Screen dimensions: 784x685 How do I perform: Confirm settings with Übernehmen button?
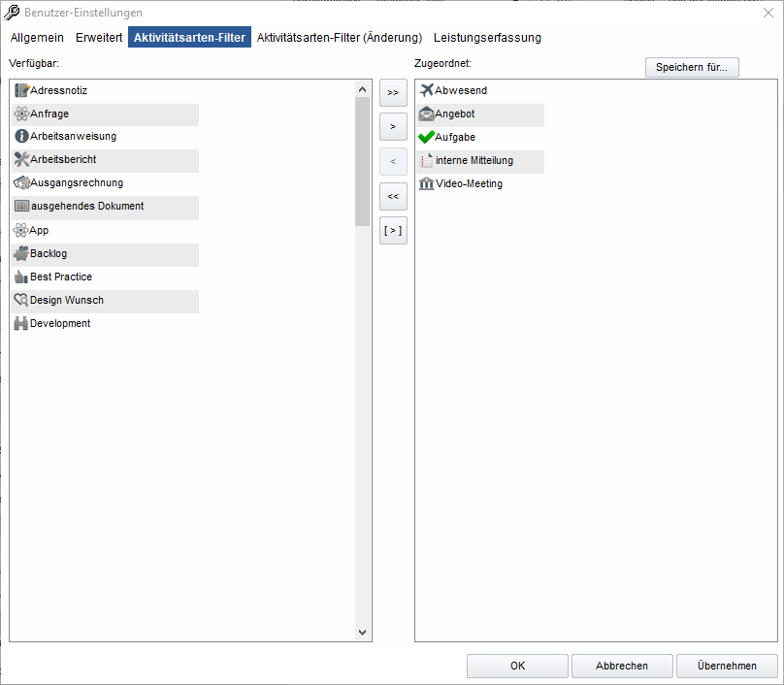727,666
